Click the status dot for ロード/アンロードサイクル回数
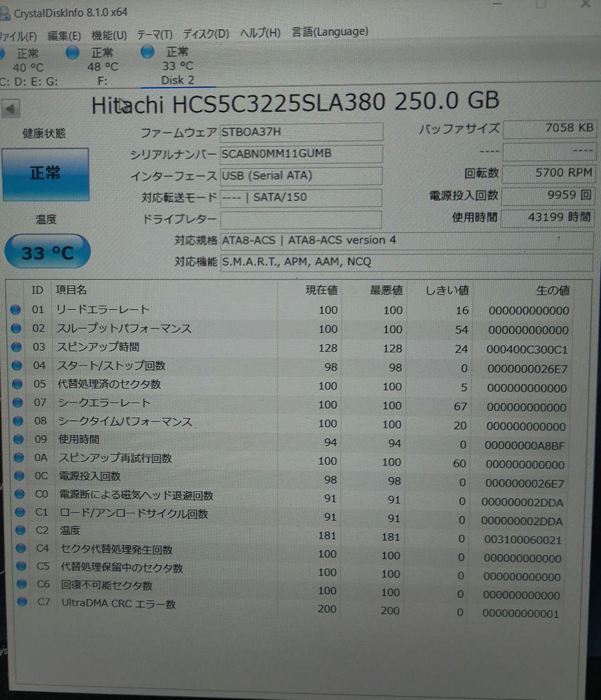 pyautogui.click(x=20, y=512)
